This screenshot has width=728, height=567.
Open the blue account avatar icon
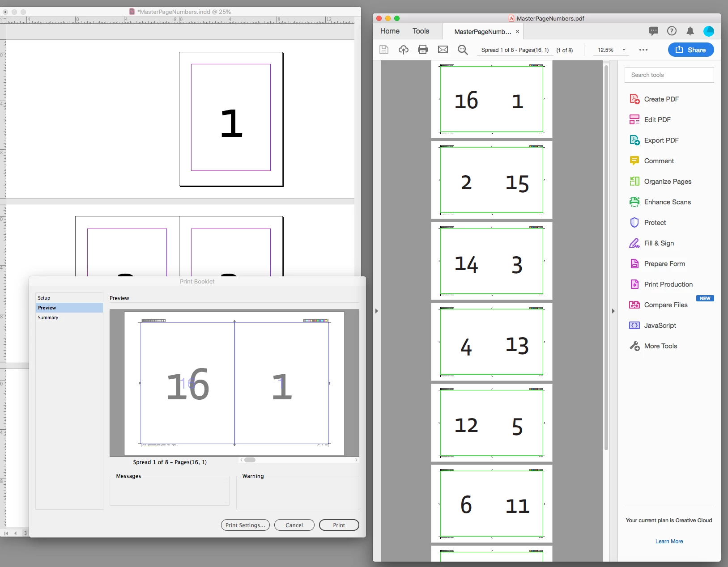pyautogui.click(x=709, y=31)
